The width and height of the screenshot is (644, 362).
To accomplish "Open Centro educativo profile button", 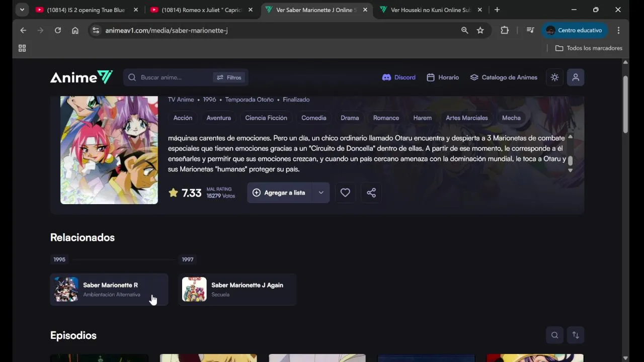I will tap(575, 31).
